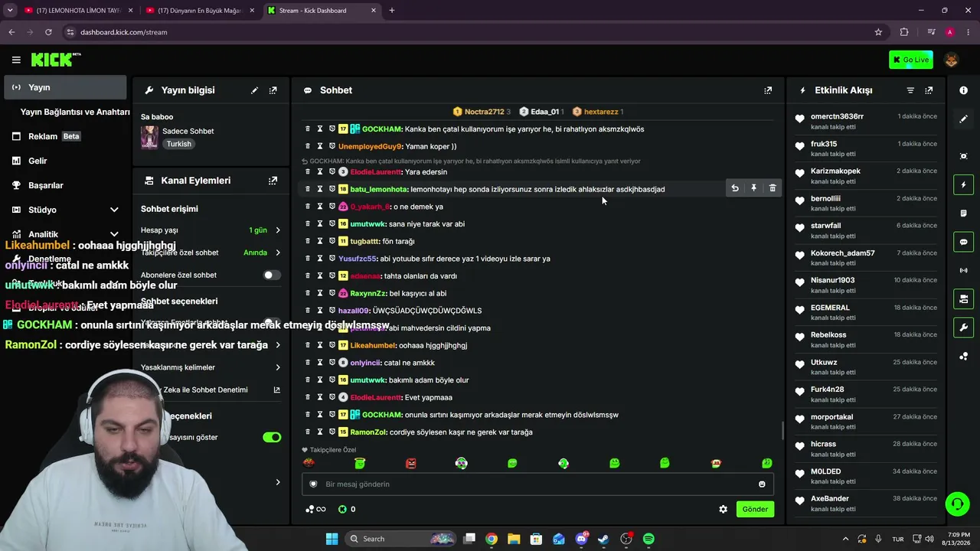Open the green support headset button
The width and height of the screenshot is (980, 551).
[x=957, y=504]
